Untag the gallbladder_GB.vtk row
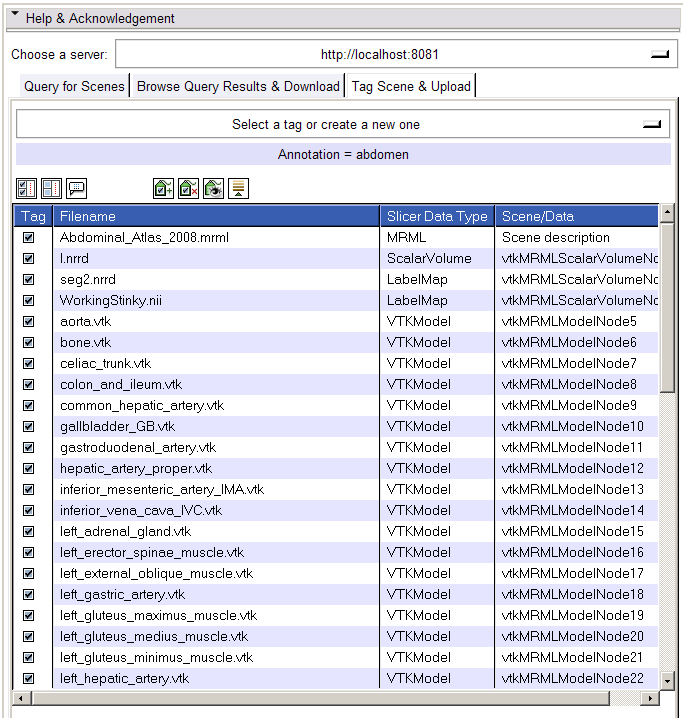Screen dimensions: 683x718 [x=29, y=426]
